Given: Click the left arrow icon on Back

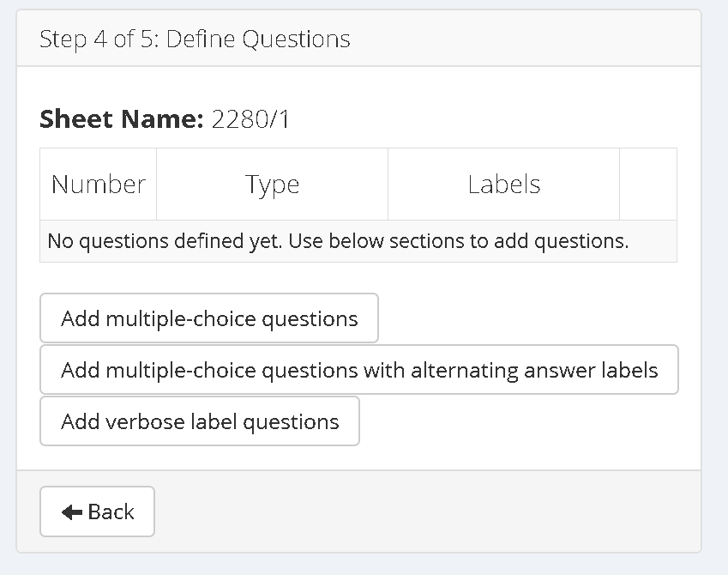Looking at the screenshot, I should (x=72, y=512).
